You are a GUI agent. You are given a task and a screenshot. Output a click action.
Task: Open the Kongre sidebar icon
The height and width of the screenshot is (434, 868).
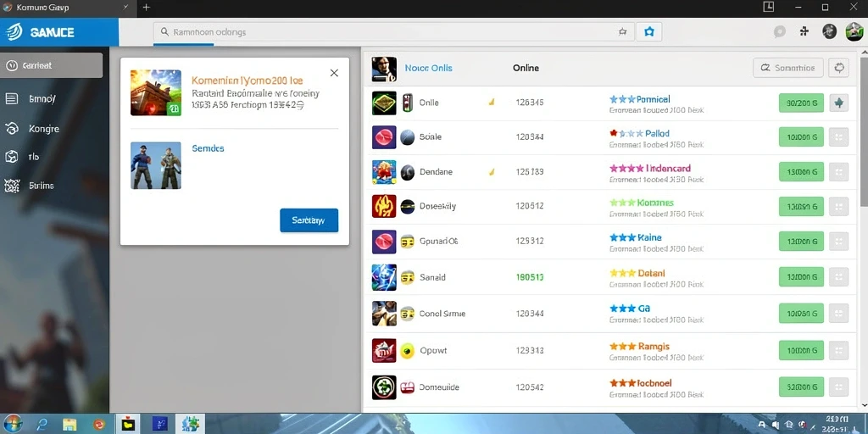[x=12, y=129]
